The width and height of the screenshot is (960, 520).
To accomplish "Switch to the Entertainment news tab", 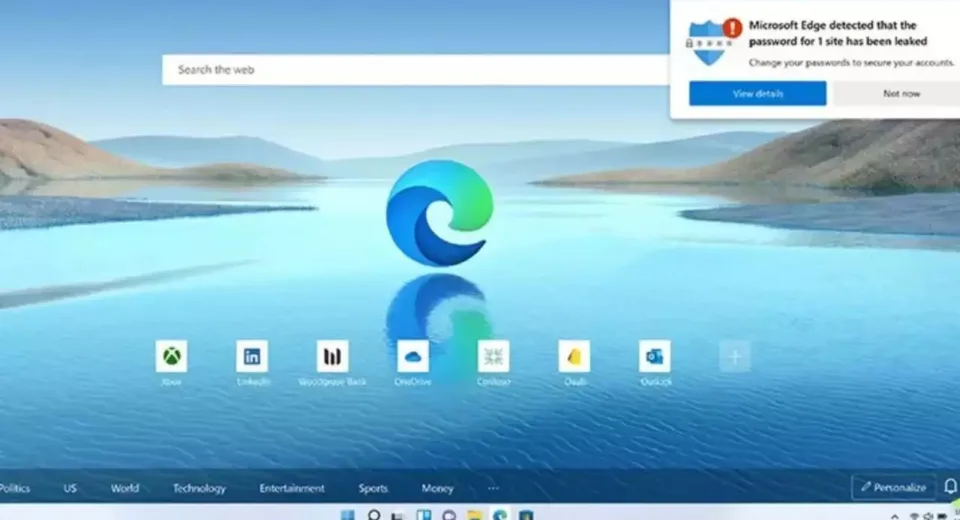I will [x=292, y=489].
